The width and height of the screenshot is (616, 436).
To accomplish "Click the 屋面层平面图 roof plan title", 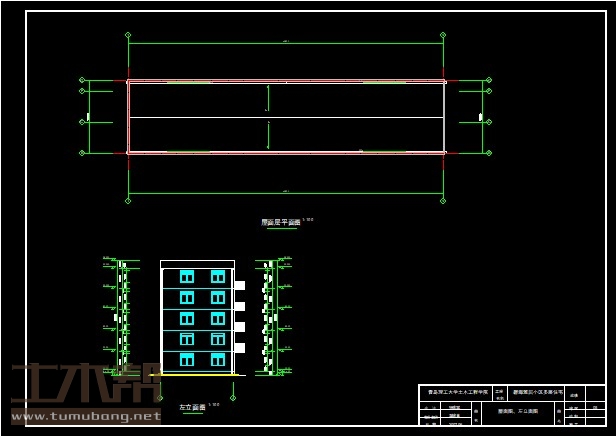I will click(280, 223).
